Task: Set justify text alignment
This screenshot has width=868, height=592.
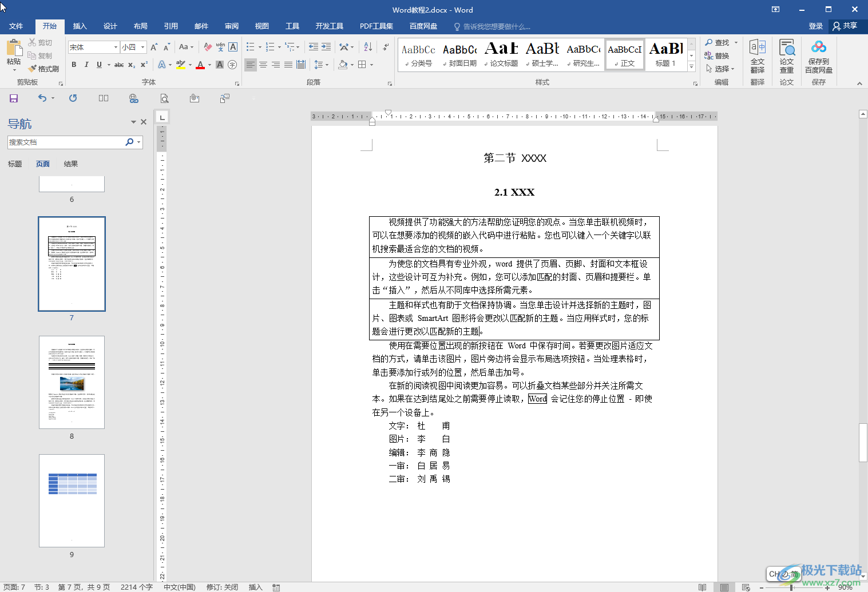Action: pyautogui.click(x=288, y=65)
